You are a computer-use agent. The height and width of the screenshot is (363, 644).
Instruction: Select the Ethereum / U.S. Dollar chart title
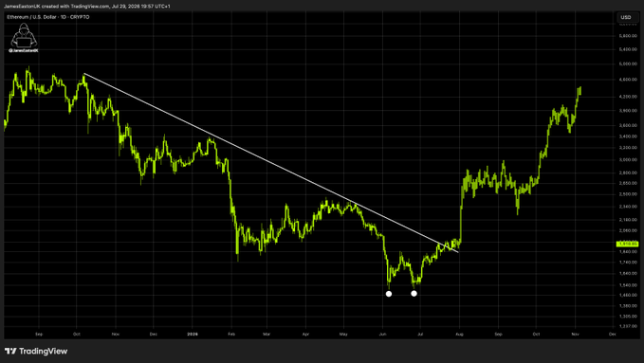pyautogui.click(x=48, y=17)
